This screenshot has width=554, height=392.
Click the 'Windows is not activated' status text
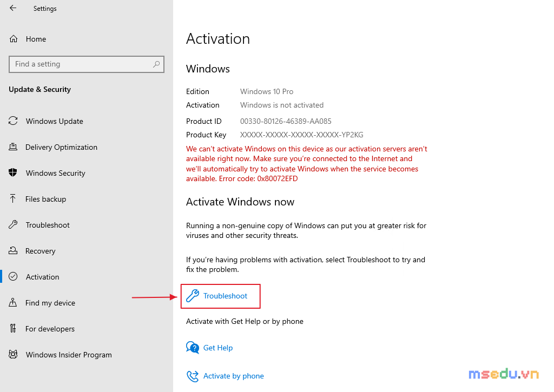(281, 105)
